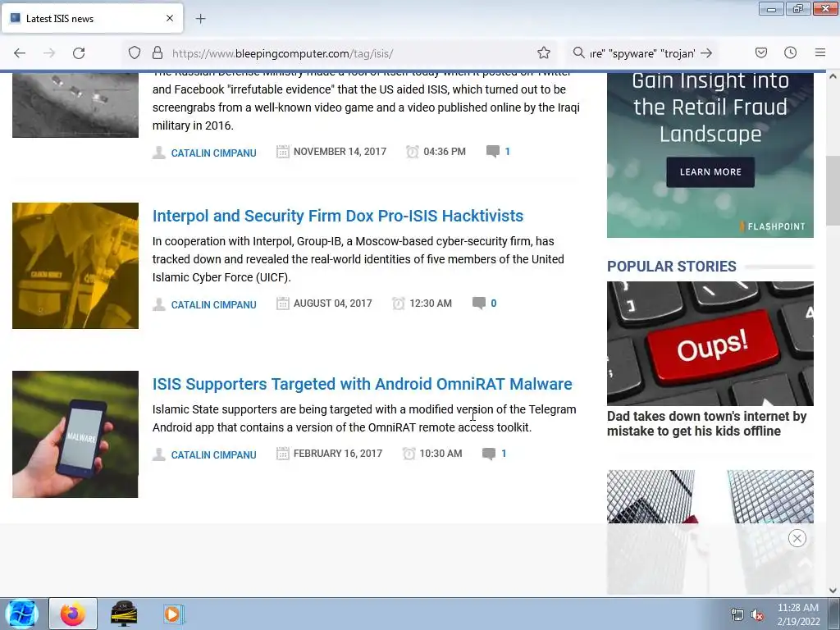Go back to the previous page
The image size is (840, 630).
(20, 53)
